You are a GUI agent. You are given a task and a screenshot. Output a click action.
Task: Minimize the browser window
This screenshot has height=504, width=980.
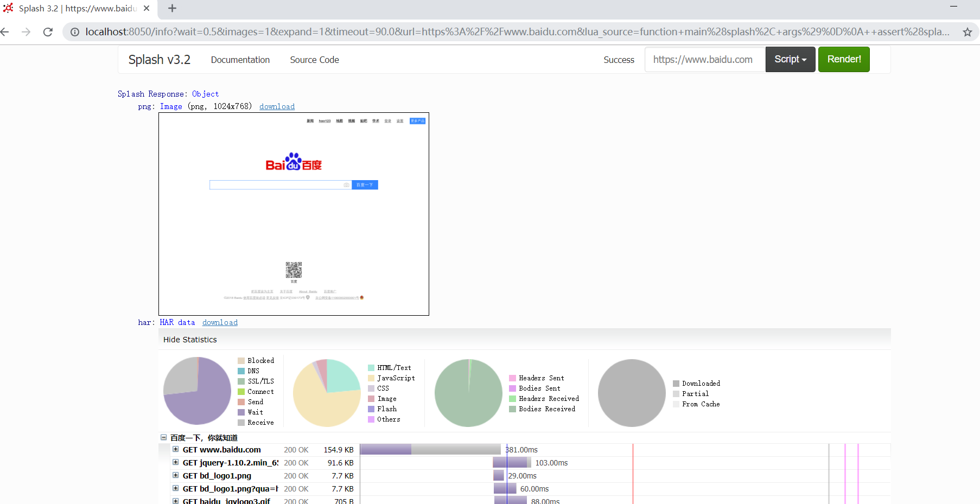coord(953,7)
